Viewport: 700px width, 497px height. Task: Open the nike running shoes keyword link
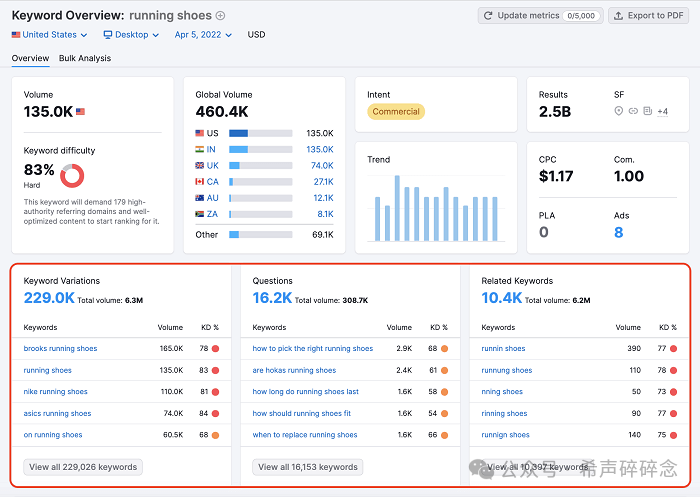tap(56, 392)
